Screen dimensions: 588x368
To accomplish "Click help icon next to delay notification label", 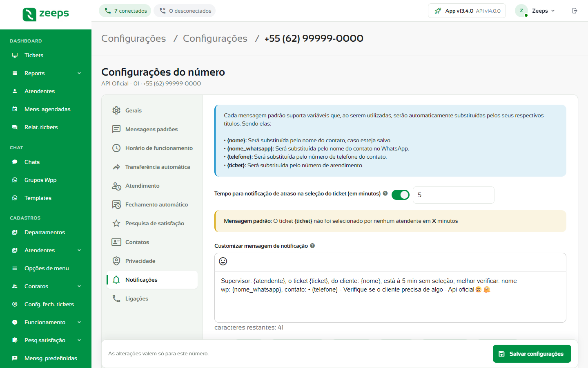I will 385,193.
